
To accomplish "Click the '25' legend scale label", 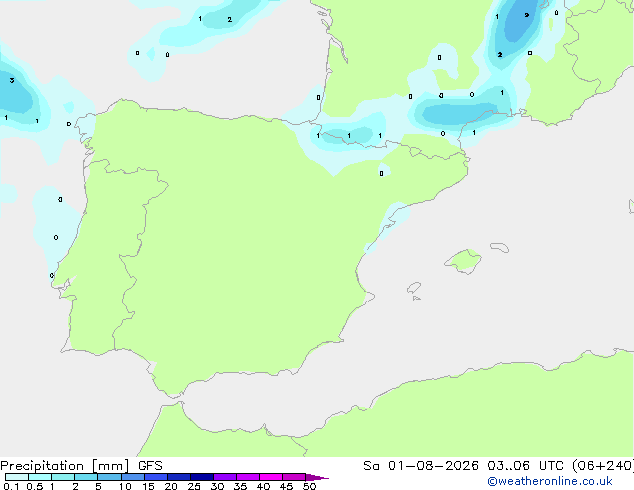I will [194, 486].
